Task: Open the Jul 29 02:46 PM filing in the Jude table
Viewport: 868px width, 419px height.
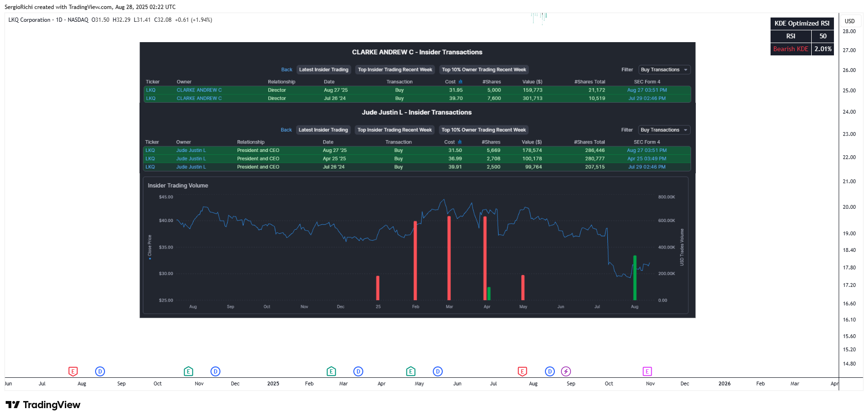Action: 647,167
